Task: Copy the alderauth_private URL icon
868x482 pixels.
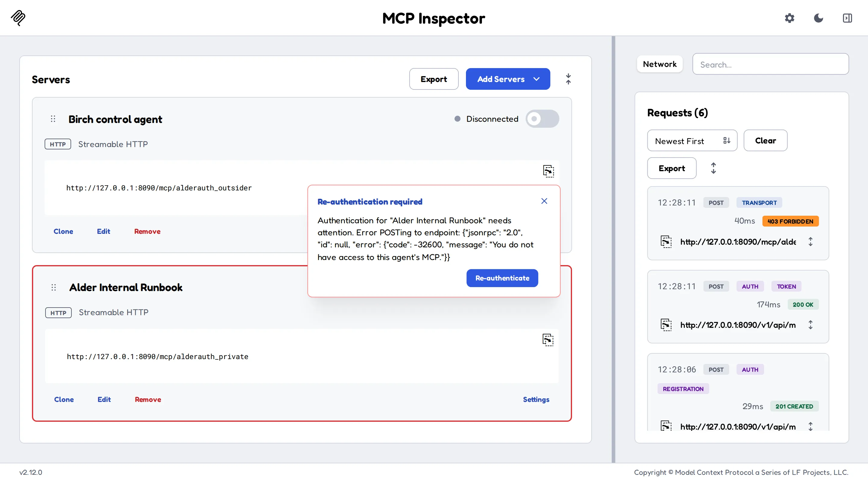Action: coord(548,340)
